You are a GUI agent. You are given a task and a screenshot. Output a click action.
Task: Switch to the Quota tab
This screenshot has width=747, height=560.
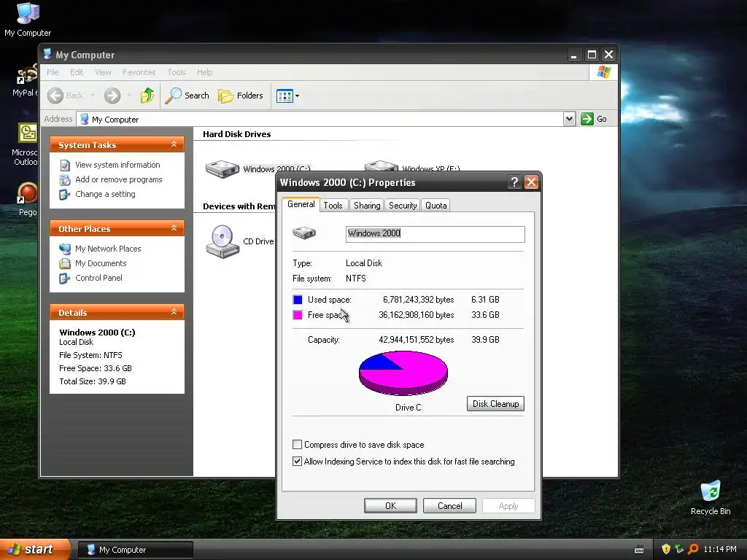[436, 205]
